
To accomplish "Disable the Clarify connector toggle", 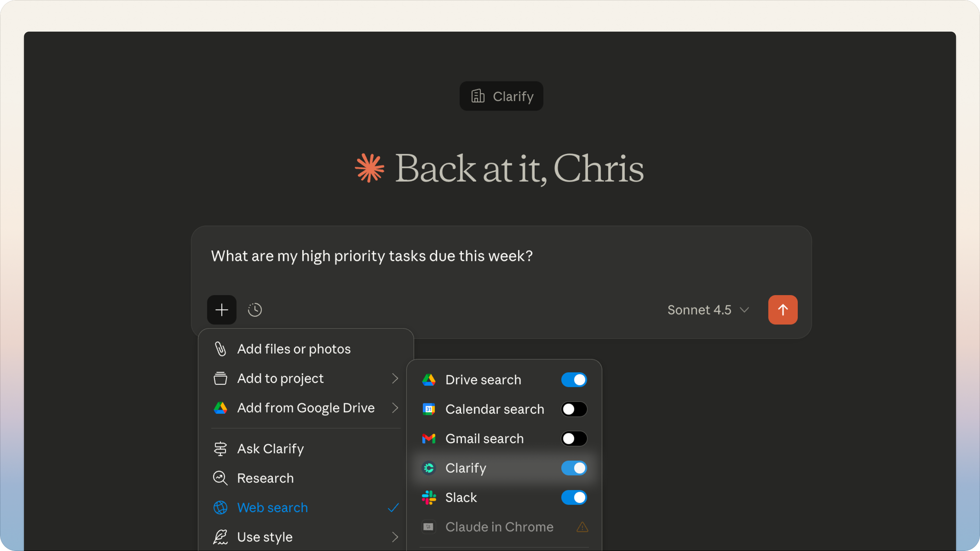I will (x=574, y=468).
